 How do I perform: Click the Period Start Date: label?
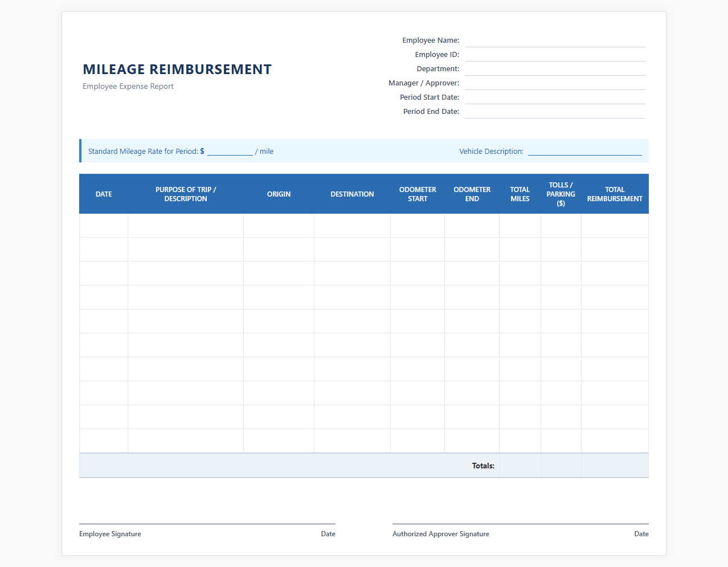[x=430, y=97]
